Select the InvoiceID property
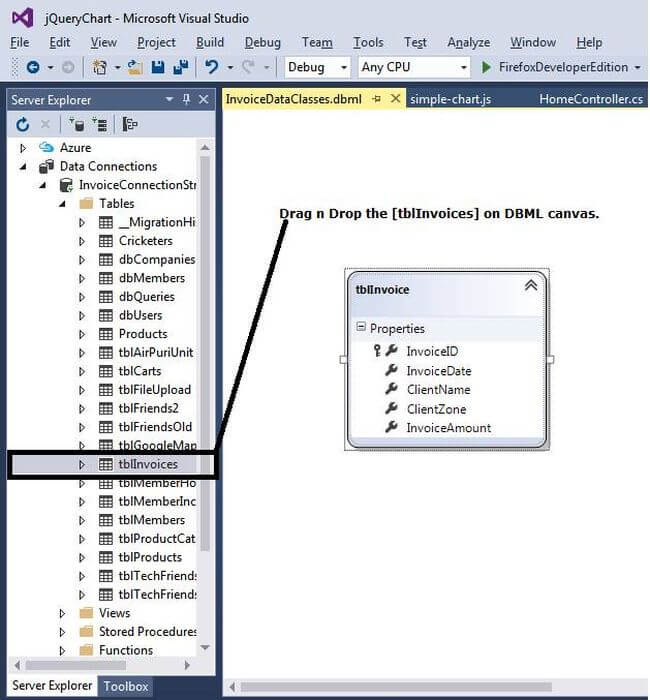Image resolution: width=650 pixels, height=700 pixels. [x=432, y=351]
